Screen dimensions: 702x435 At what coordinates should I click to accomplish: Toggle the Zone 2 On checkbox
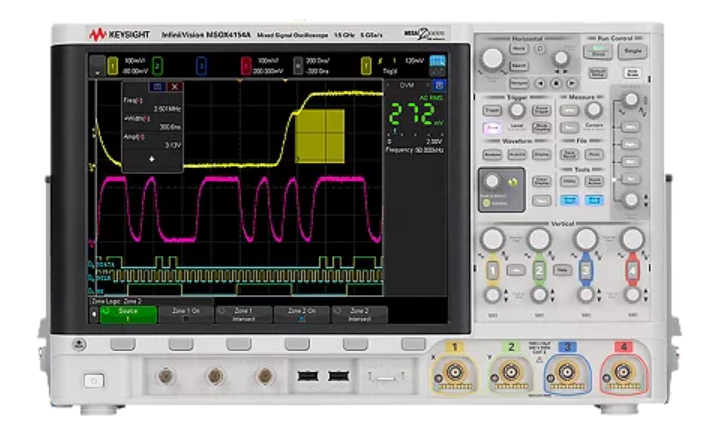coord(302,319)
